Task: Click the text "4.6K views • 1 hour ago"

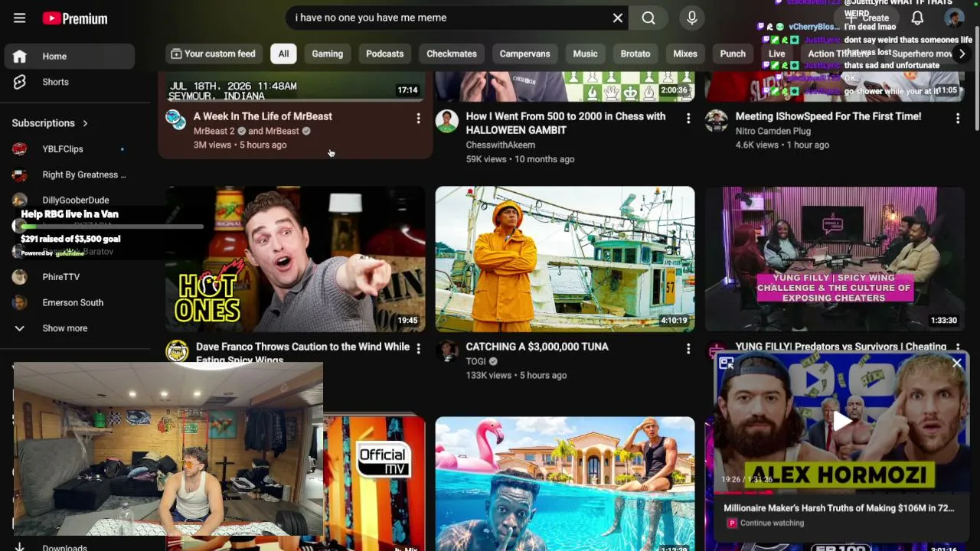Action: pos(782,145)
